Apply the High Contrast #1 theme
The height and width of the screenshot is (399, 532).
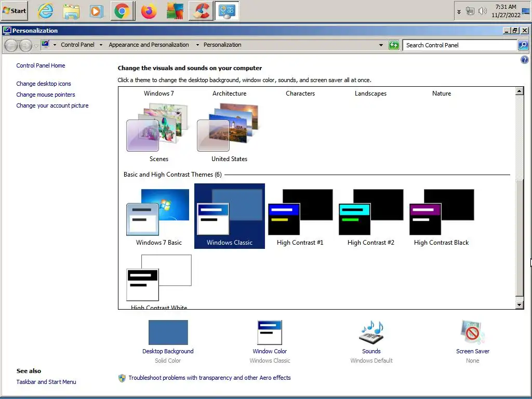tap(300, 217)
